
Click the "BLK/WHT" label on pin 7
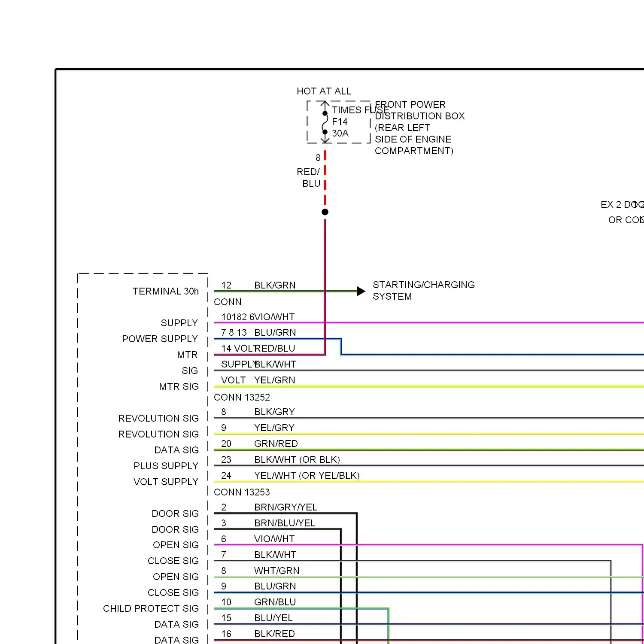[275, 555]
